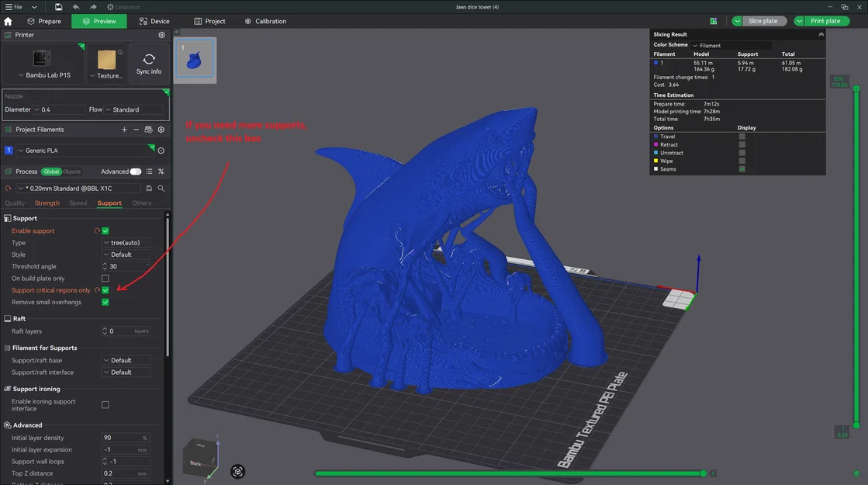Image resolution: width=868 pixels, height=485 pixels.
Task: Open the File menu dropdown arrow
Action: click(x=34, y=7)
